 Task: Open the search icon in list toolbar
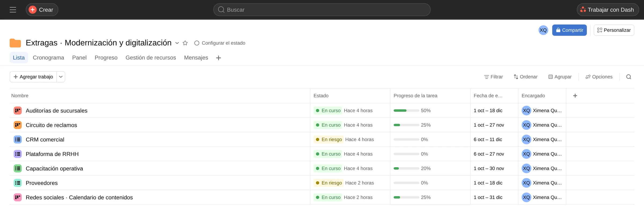pyautogui.click(x=629, y=77)
